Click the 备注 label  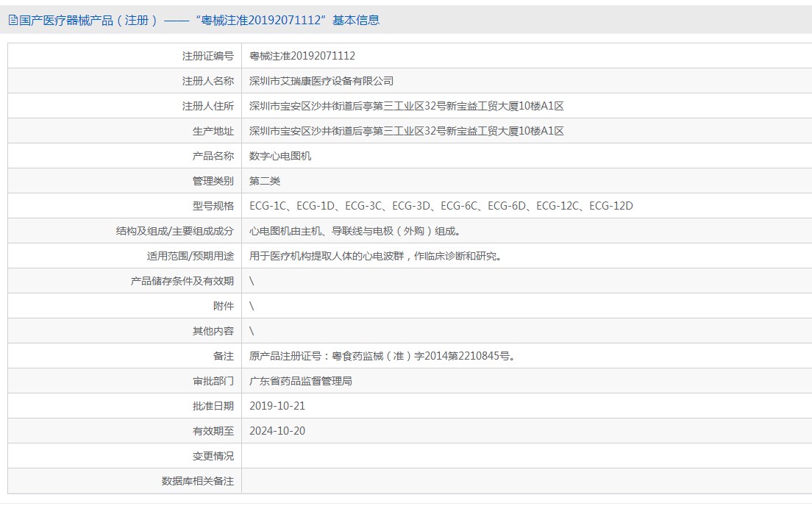223,356
